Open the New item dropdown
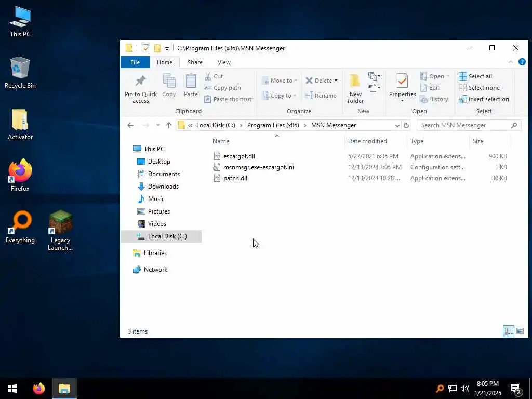Image resolution: width=532 pixels, height=399 pixels. (375, 76)
